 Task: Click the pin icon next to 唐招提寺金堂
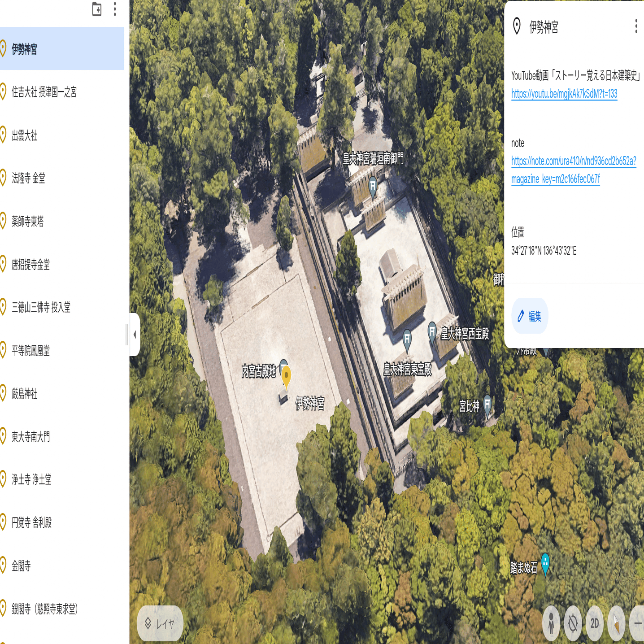[2, 264]
